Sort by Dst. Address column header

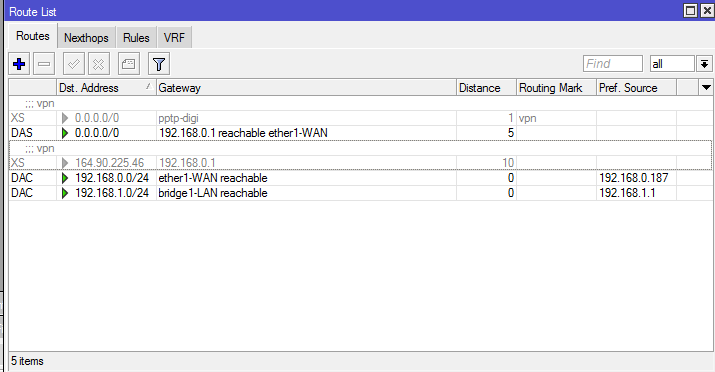pyautogui.click(x=106, y=88)
